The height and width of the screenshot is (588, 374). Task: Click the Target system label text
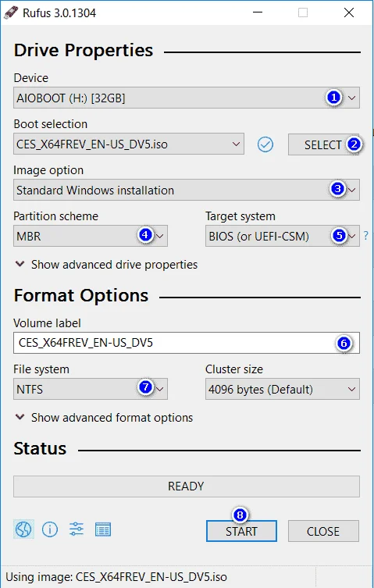tap(240, 216)
